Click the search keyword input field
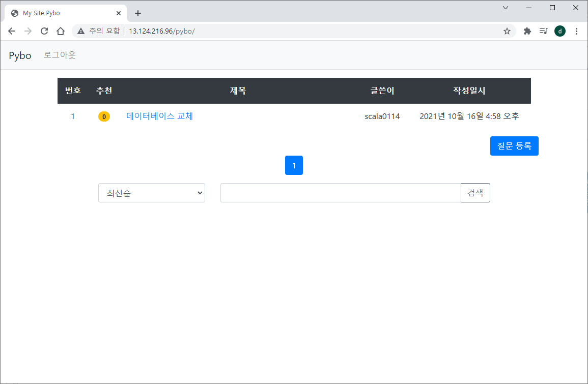Image resolution: width=588 pixels, height=384 pixels. click(x=341, y=193)
